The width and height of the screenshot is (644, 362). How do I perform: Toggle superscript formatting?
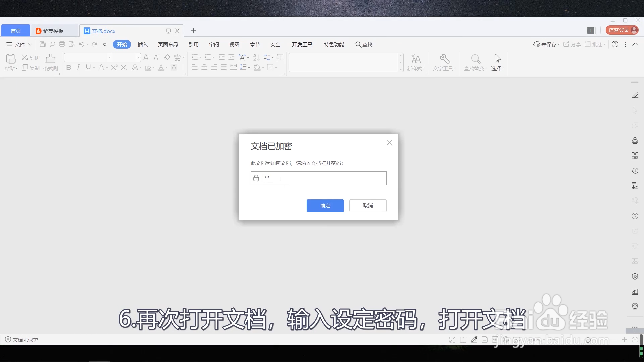point(114,68)
